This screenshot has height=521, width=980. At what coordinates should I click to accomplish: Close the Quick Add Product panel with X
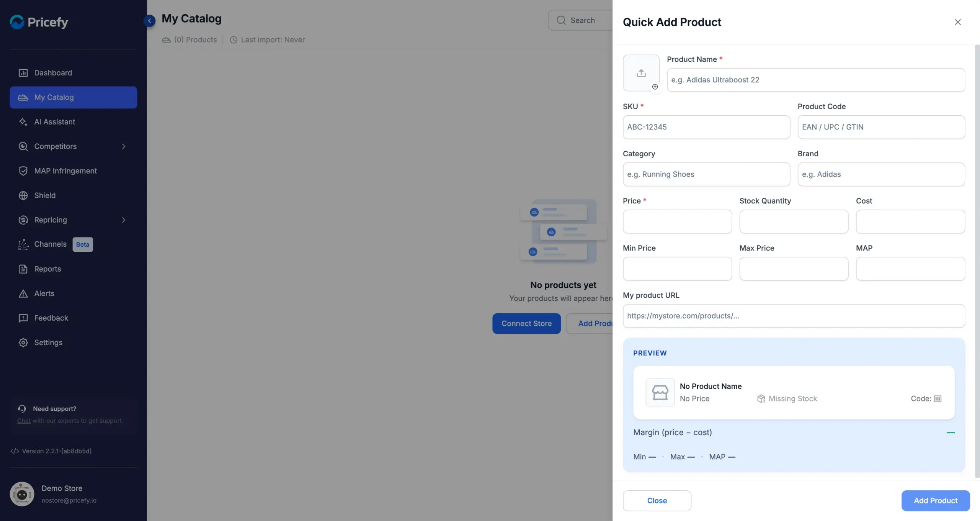(958, 22)
